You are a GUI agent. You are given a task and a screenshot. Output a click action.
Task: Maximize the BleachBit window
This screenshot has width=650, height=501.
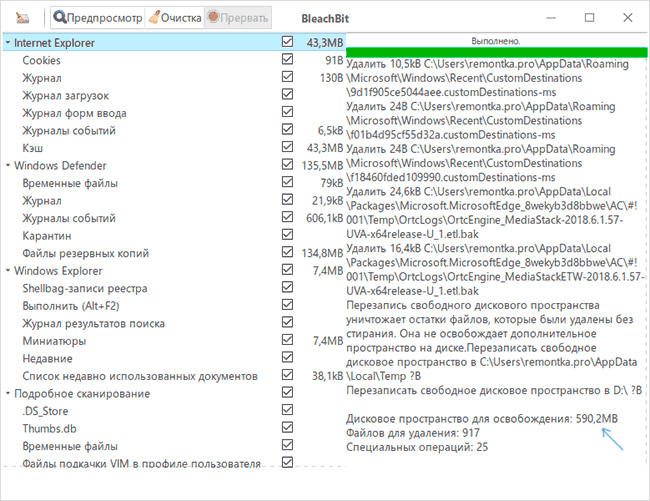589,18
